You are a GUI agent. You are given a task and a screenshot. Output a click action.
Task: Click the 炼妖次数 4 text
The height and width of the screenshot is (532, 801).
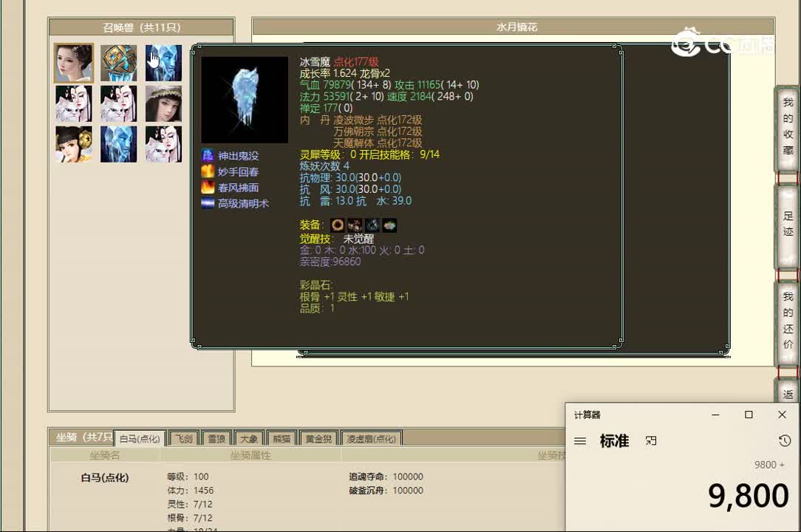click(x=324, y=166)
